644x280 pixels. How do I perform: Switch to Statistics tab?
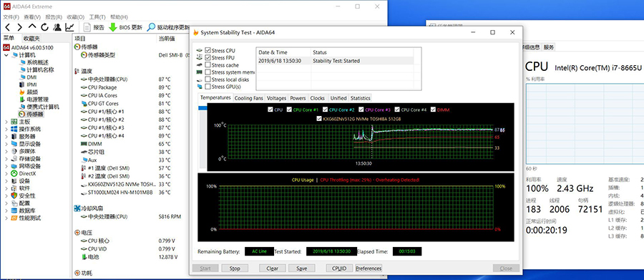361,98
